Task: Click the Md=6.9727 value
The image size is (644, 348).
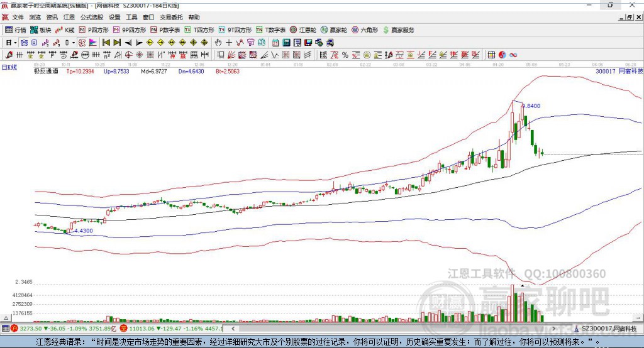Action: tap(154, 71)
